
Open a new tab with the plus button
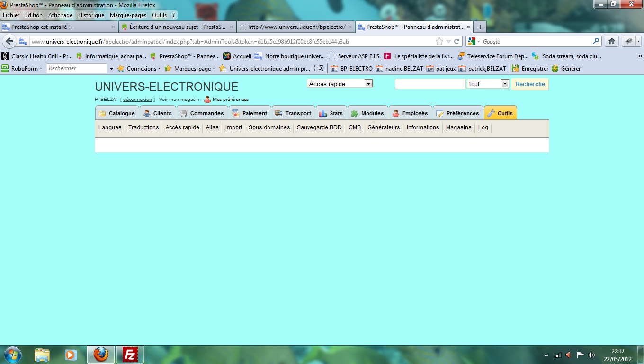coord(480,27)
